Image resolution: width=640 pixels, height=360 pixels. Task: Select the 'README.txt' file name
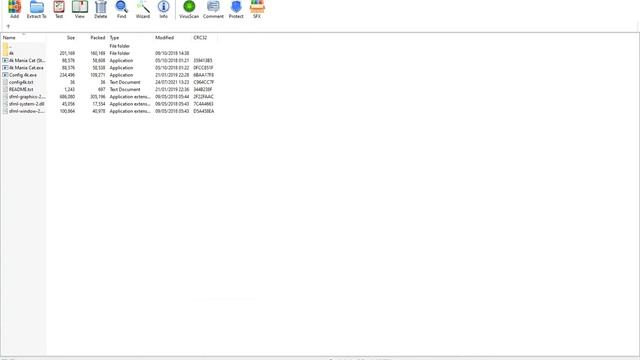tap(21, 89)
